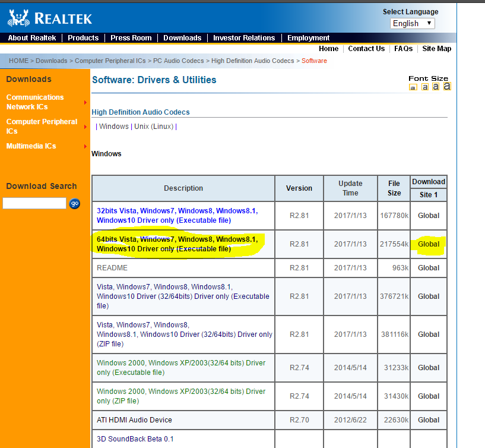
Task: Click Global download for 64bits driver
Action: [x=429, y=244]
